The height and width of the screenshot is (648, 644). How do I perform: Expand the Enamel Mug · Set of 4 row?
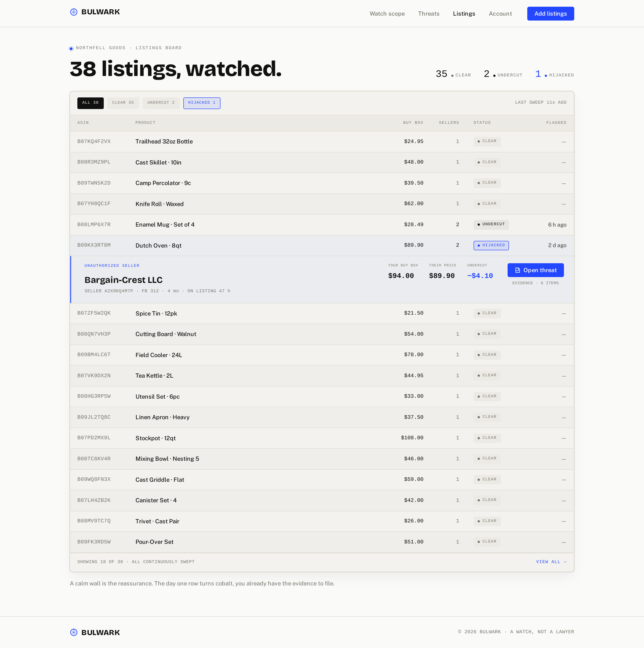[x=322, y=225]
